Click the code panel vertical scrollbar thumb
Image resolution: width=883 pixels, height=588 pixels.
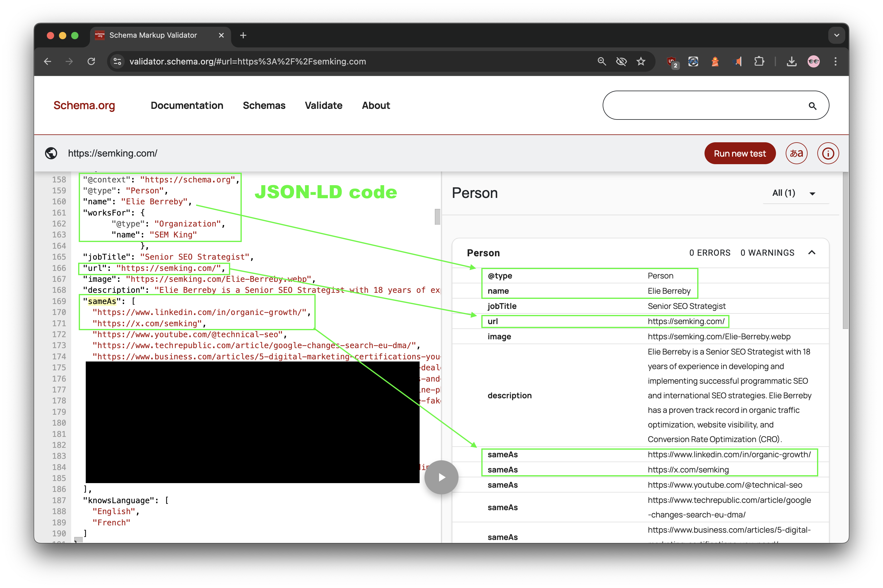tap(437, 217)
